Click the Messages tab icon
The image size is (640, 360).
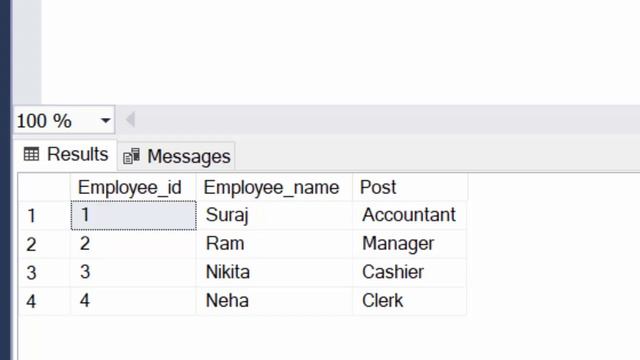pyautogui.click(x=131, y=156)
